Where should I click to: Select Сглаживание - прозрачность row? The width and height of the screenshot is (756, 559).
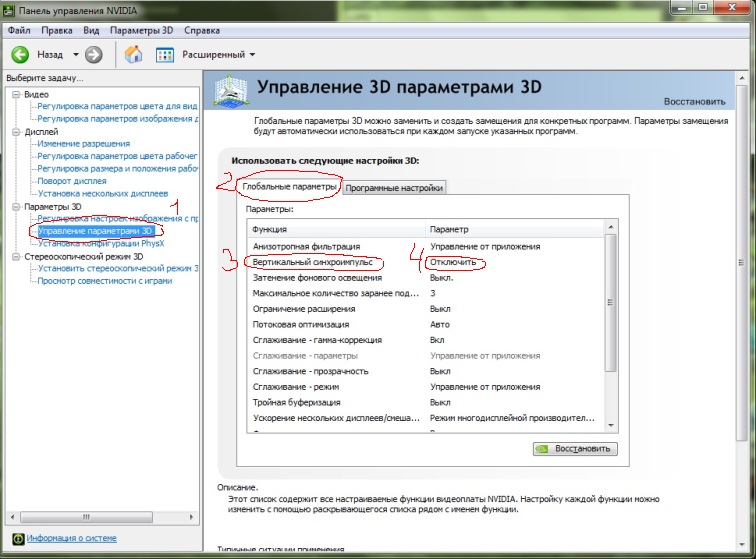point(426,371)
